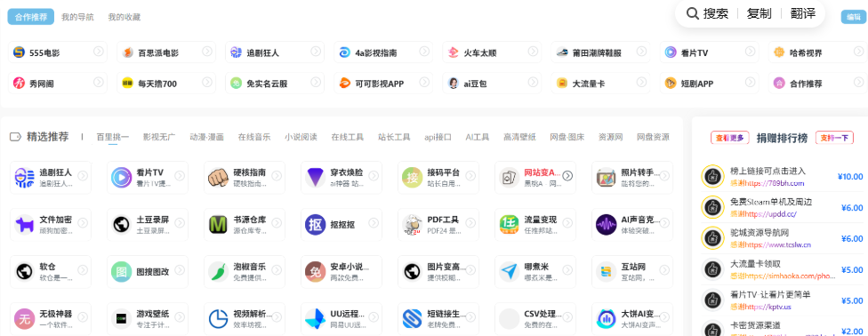Click the 大饼AI变 icon
Screen dimensions: 868x336
[607, 319]
